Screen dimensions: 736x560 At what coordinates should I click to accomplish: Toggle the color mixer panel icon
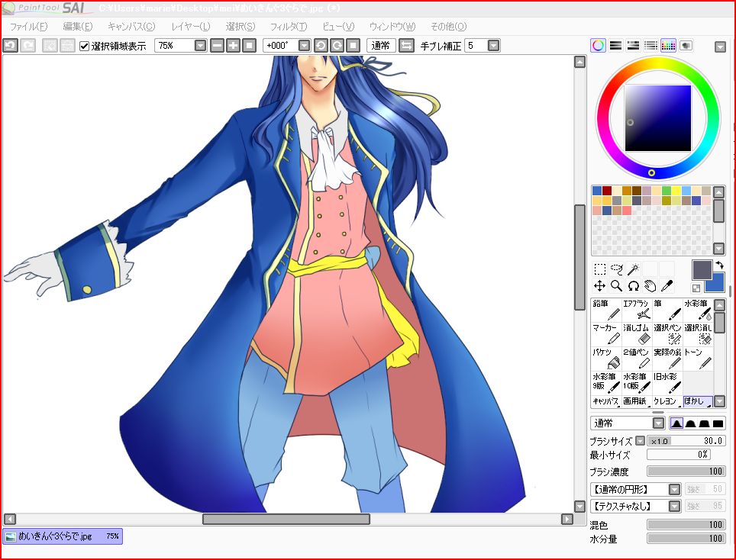click(650, 46)
